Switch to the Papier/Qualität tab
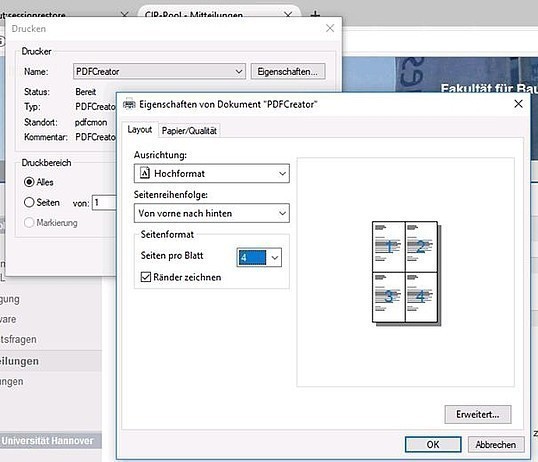Viewport: 538px width, 462px height. [189, 130]
